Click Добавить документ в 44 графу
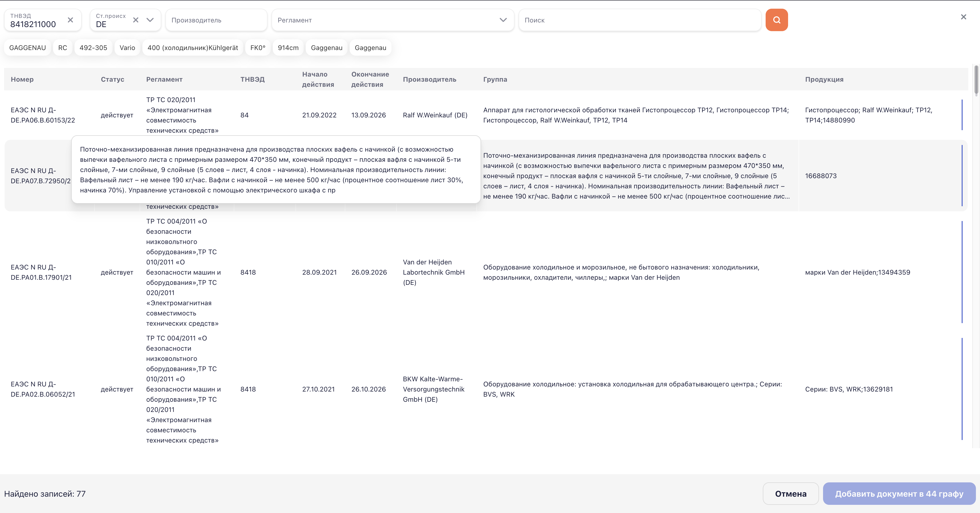Viewport: 980px width, 513px height. [899, 494]
